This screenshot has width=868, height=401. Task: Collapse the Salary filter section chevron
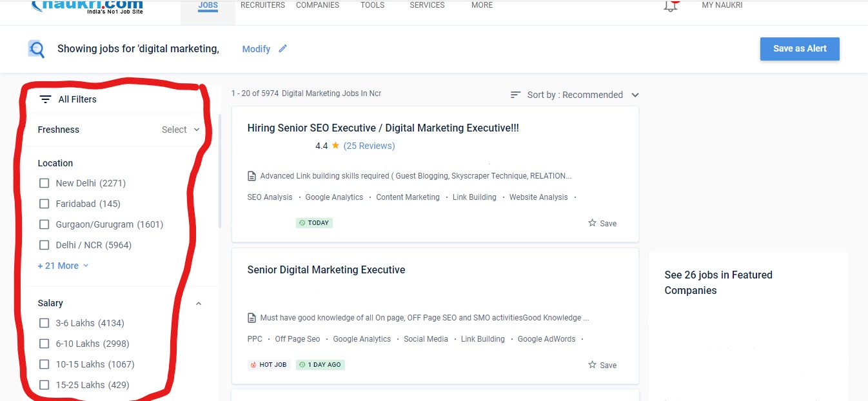point(199,303)
